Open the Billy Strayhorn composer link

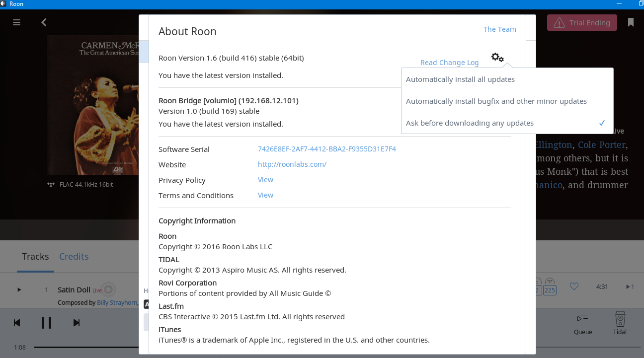(117, 302)
